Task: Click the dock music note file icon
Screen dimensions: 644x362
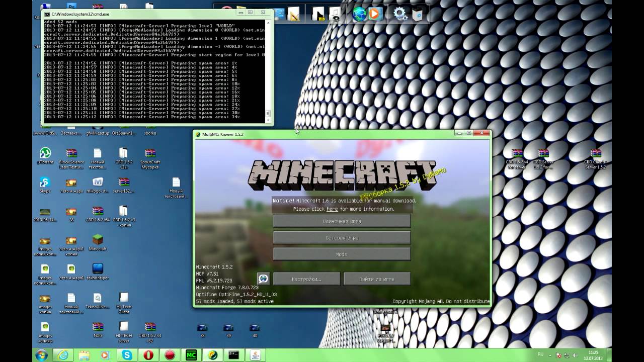Action: (335, 14)
